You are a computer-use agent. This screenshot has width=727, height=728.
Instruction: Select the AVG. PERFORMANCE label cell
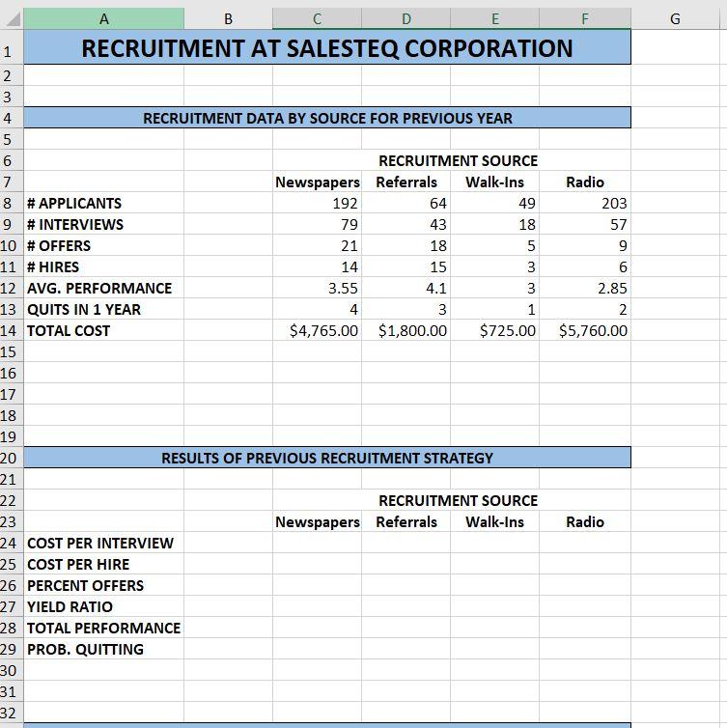coord(104,288)
